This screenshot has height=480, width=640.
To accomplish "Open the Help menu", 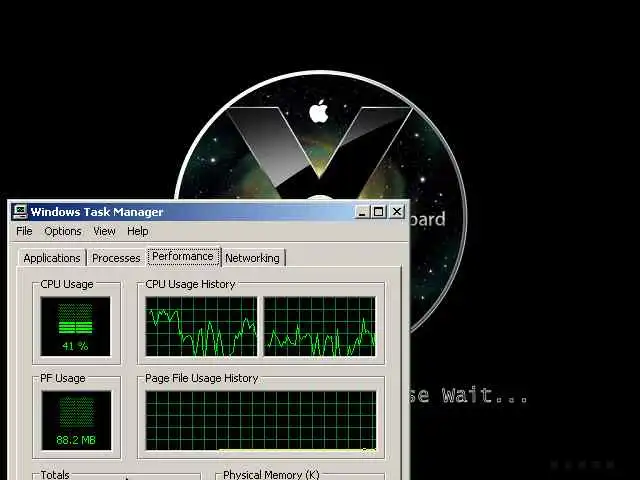I will [138, 231].
